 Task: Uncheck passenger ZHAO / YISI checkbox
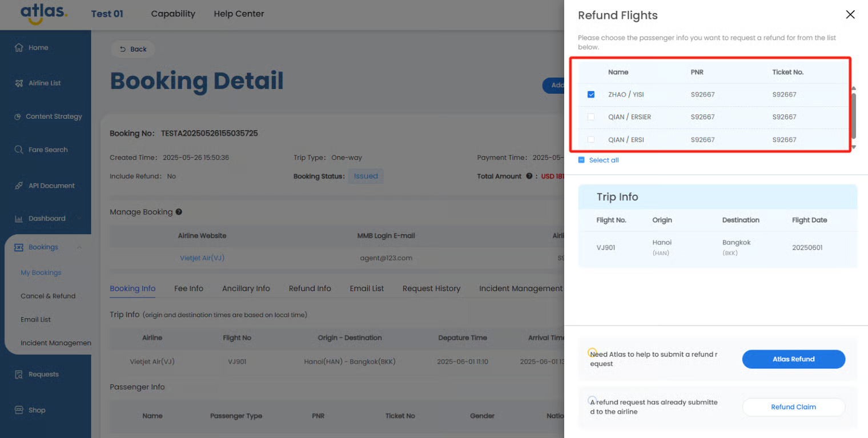591,95
